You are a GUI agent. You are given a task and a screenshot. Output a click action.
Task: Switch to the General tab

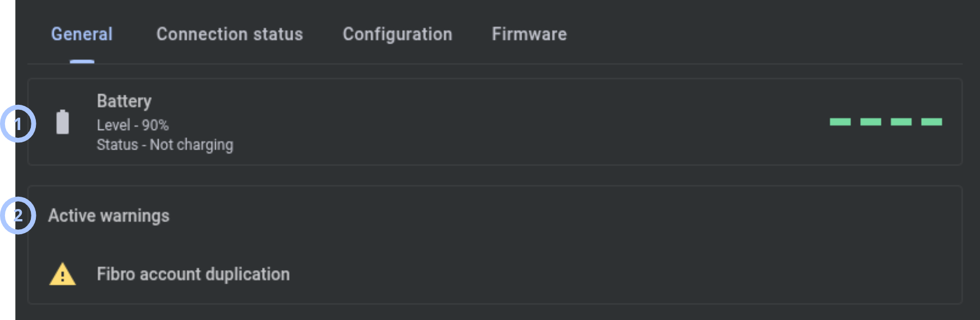point(82,34)
